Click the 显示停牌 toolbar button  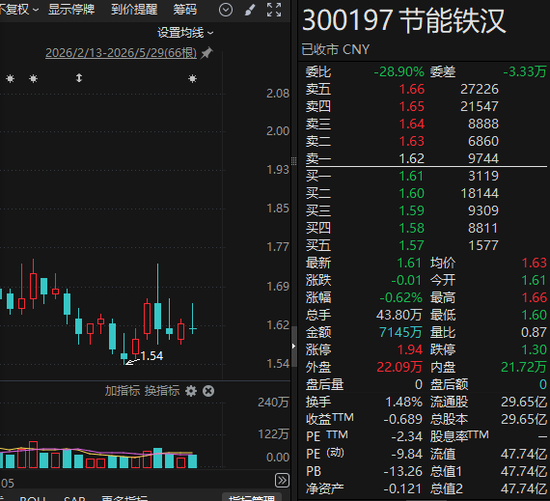click(72, 9)
